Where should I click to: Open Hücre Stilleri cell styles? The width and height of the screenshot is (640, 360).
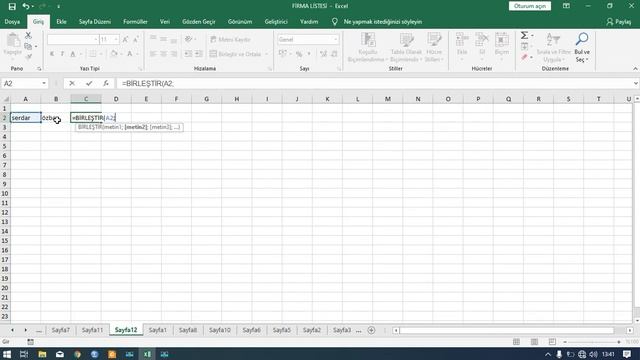[434, 47]
